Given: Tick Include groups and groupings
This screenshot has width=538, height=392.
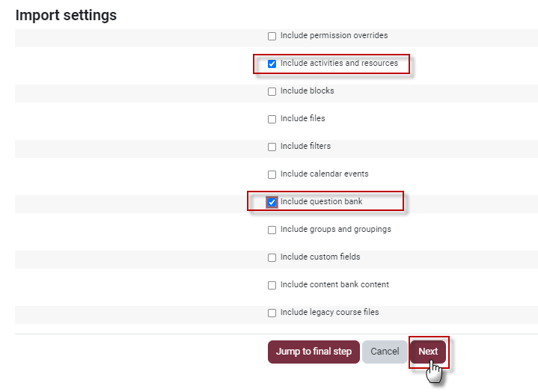Looking at the screenshot, I should tap(272, 230).
